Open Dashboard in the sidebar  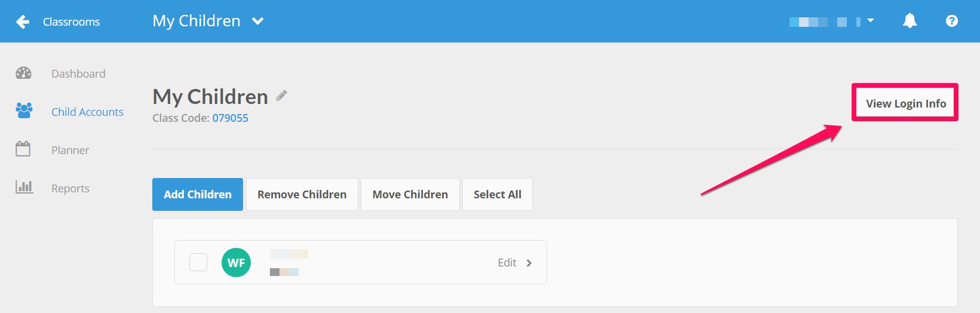click(x=78, y=73)
